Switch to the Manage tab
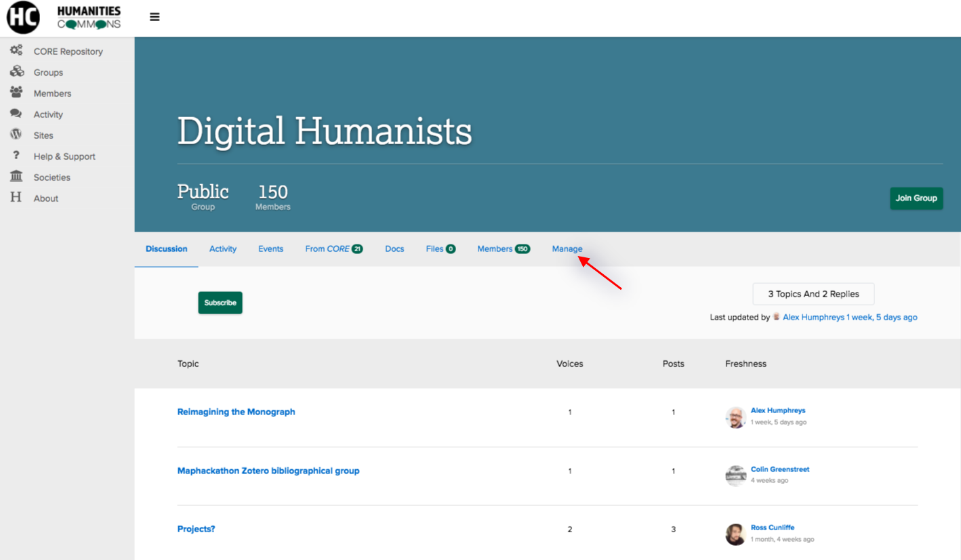The image size is (961, 560). click(567, 249)
